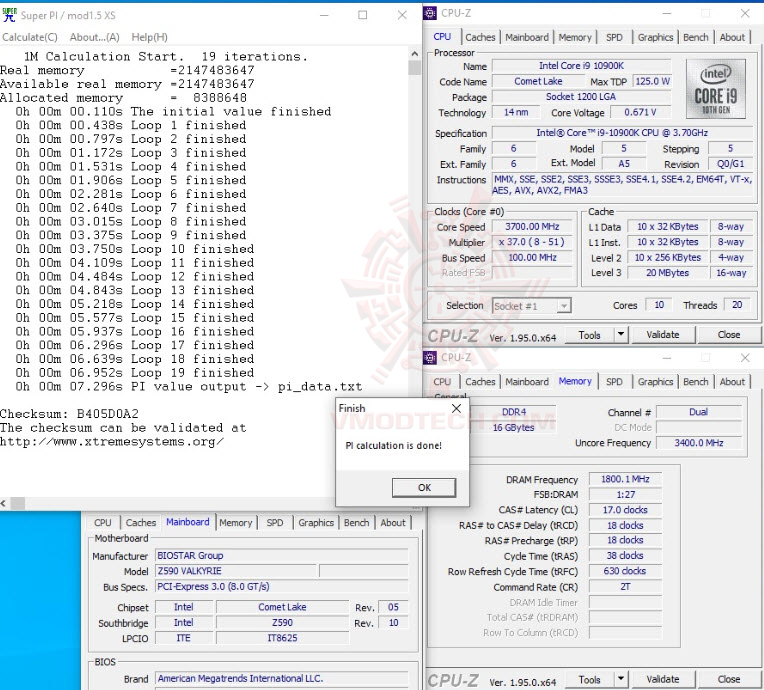Open About tab in top CPU-Z window

(x=732, y=37)
